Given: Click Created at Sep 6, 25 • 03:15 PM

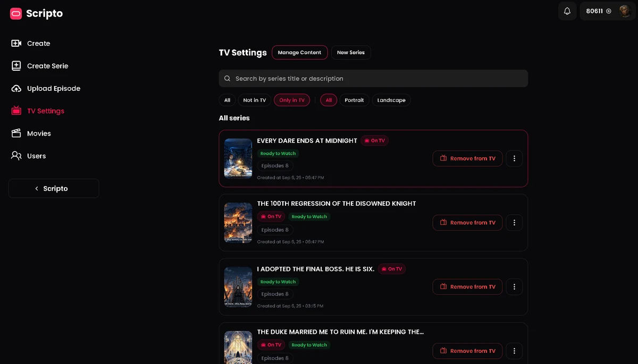Looking at the screenshot, I should click(x=290, y=306).
